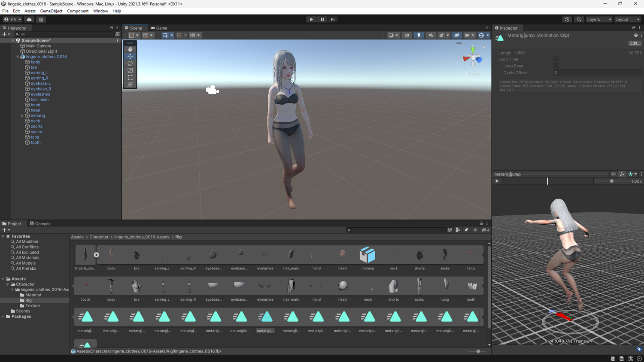
Task: Adjust the animation preview speed slider
Action: point(611,181)
